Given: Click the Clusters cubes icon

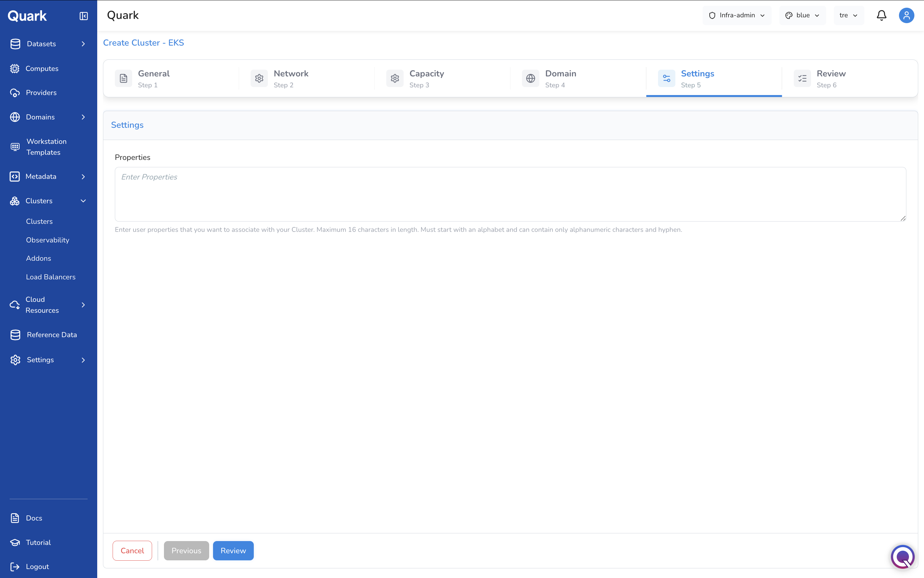Looking at the screenshot, I should [x=14, y=201].
